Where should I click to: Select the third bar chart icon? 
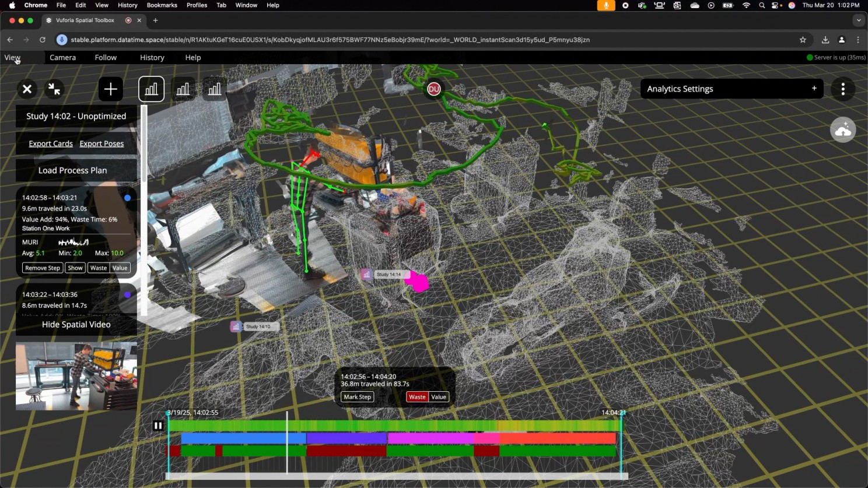pyautogui.click(x=215, y=89)
